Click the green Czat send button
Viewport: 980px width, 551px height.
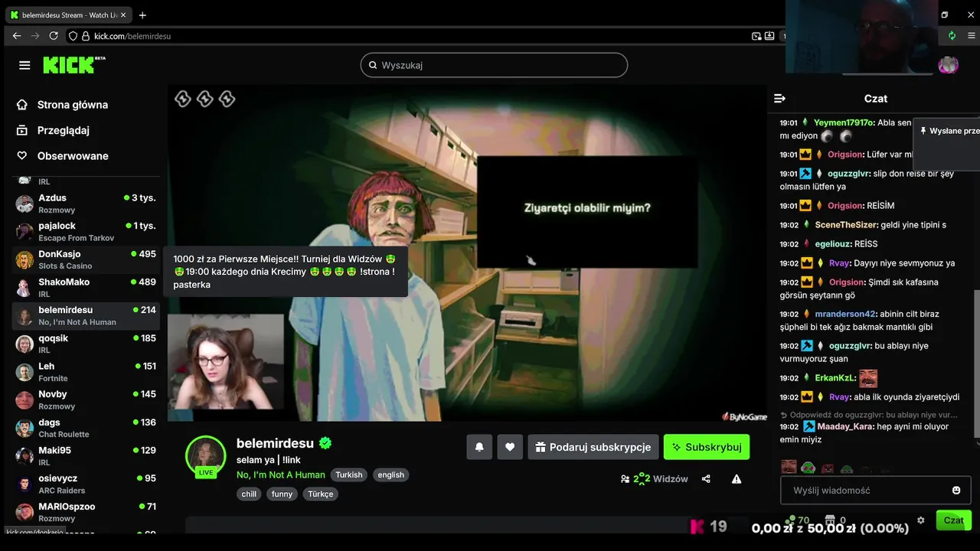click(953, 520)
